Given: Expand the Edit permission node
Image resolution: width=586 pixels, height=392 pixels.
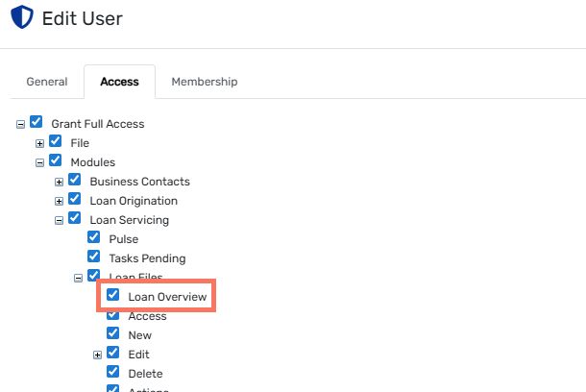Looking at the screenshot, I should point(97,355).
